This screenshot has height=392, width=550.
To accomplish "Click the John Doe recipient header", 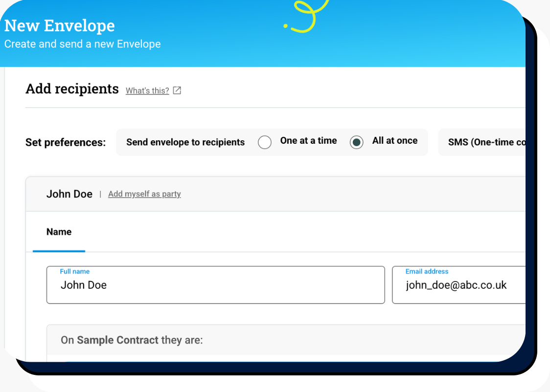I will (69, 194).
